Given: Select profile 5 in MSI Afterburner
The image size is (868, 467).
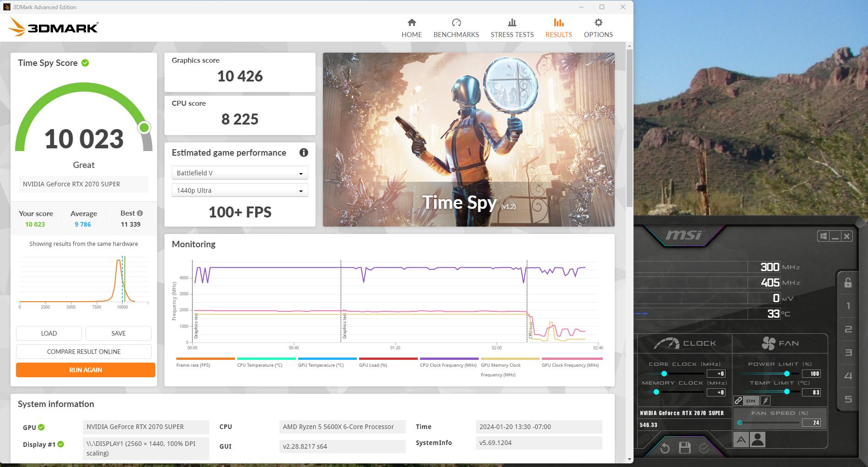Looking at the screenshot, I should pos(848,399).
